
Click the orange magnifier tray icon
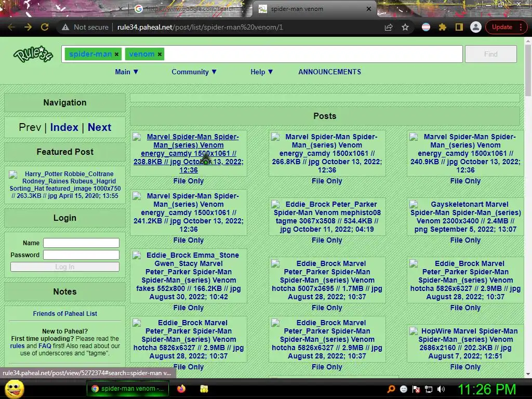click(391, 389)
